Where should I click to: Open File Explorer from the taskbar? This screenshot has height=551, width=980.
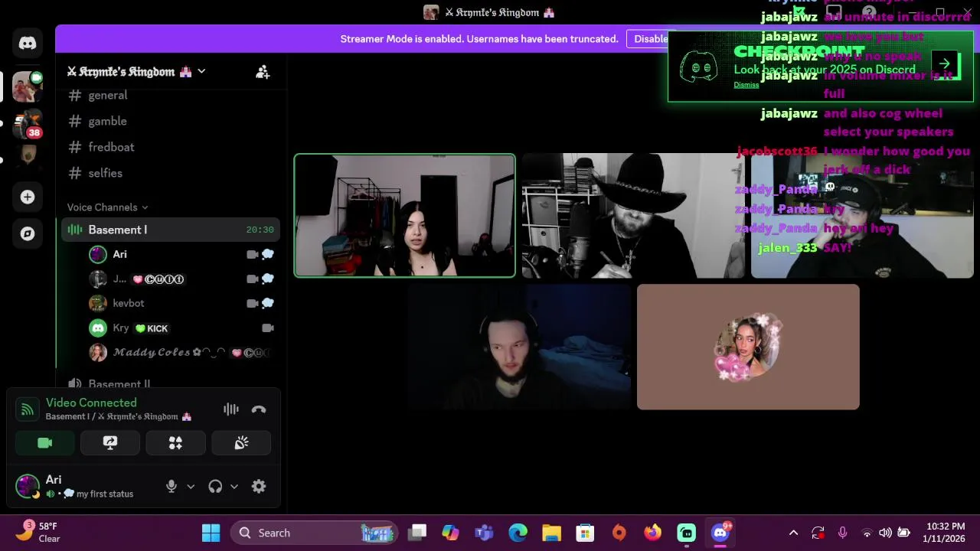(552, 533)
